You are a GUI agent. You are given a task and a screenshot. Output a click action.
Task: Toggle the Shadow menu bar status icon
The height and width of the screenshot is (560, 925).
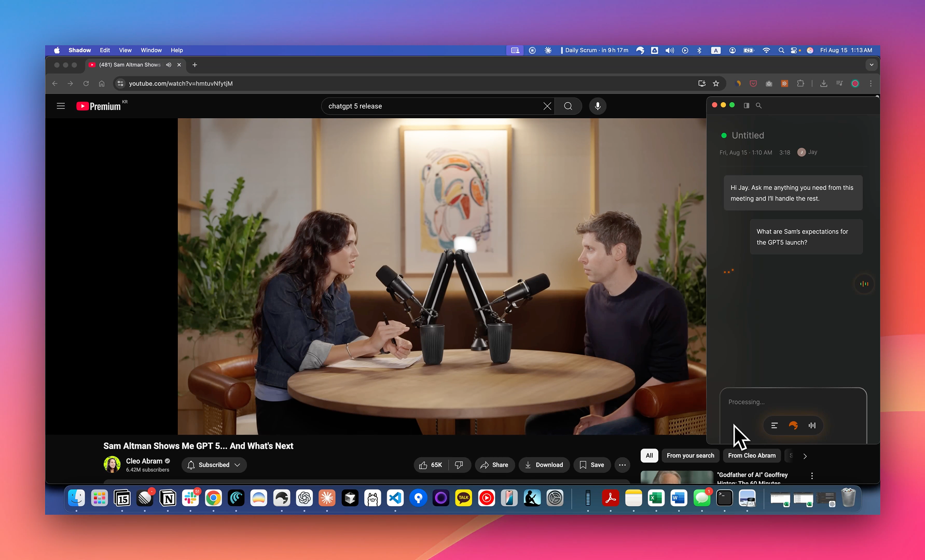(640, 50)
